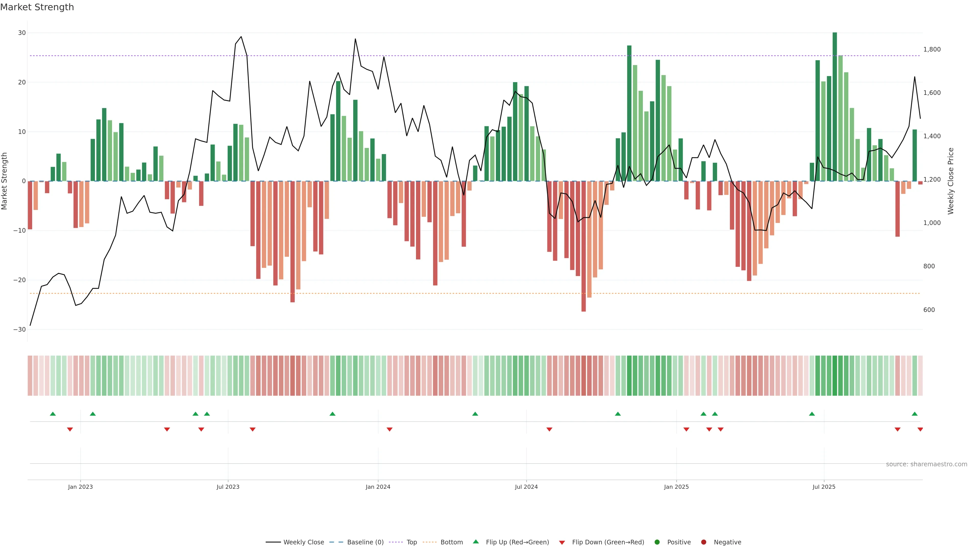Click the source: sharemaestro.com text
Image resolution: width=980 pixels, height=551 pixels.
pos(926,464)
